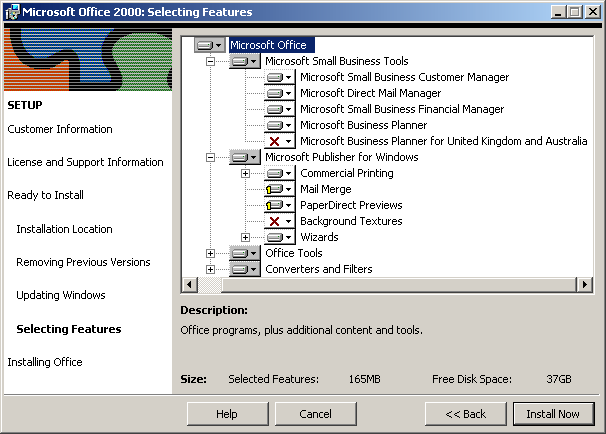Click Customer Information step in sidebar
Screen dimensions: 606x434
(x=60, y=129)
